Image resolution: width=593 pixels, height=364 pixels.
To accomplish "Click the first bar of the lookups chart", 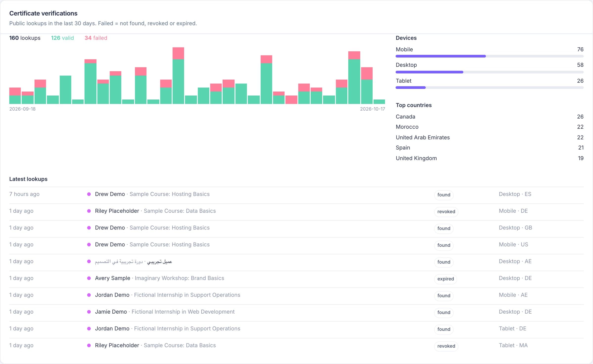I will (15, 96).
